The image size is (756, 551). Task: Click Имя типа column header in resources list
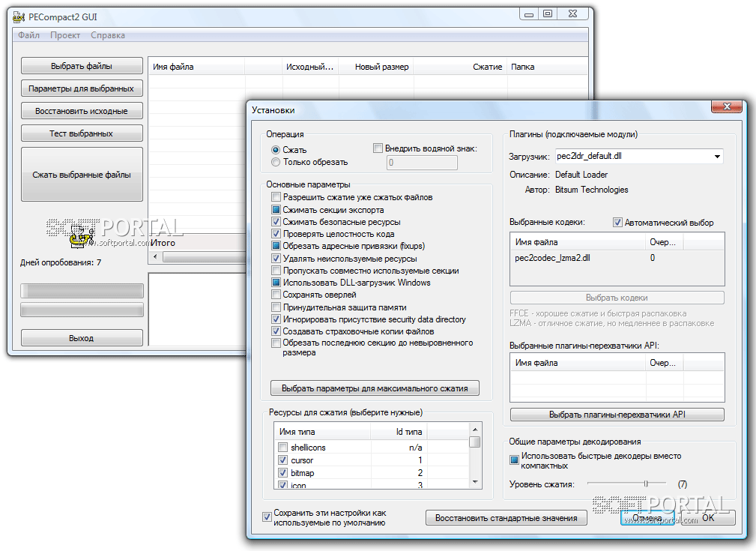[x=322, y=431]
